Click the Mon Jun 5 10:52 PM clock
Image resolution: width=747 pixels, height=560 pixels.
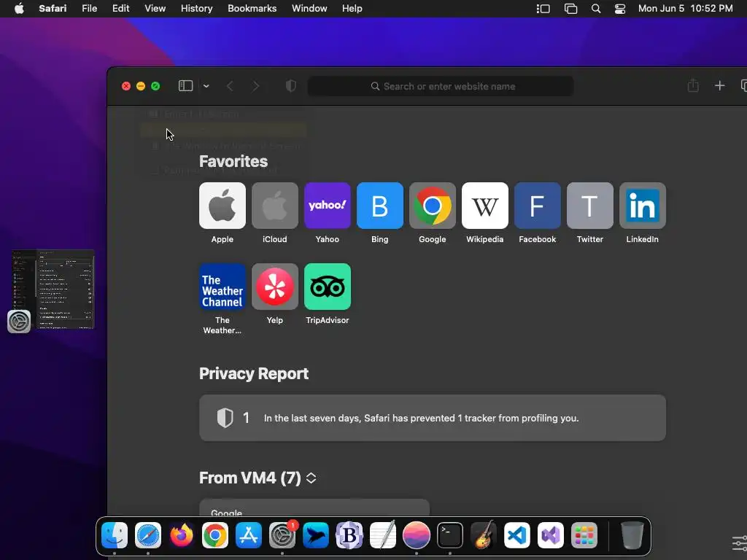coord(685,9)
